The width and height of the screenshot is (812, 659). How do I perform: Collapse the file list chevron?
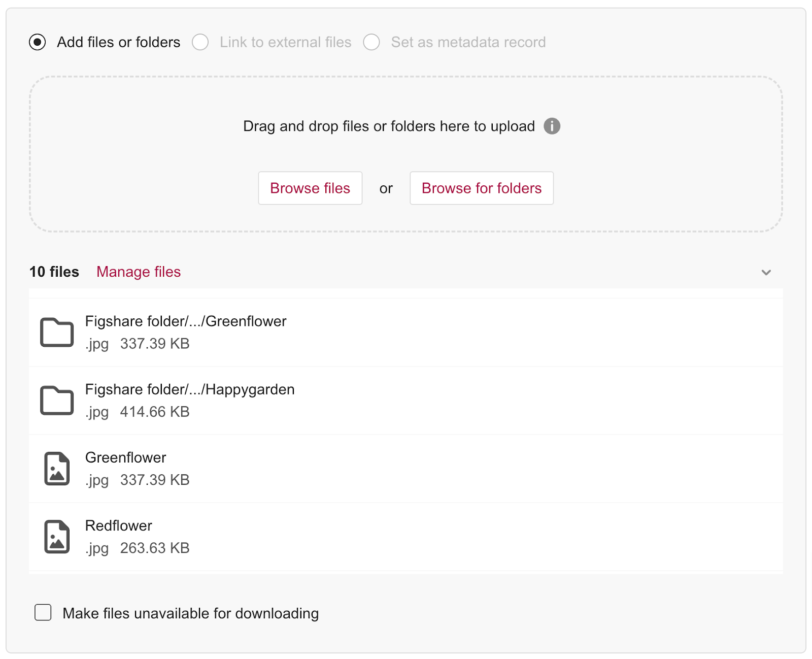pos(766,273)
